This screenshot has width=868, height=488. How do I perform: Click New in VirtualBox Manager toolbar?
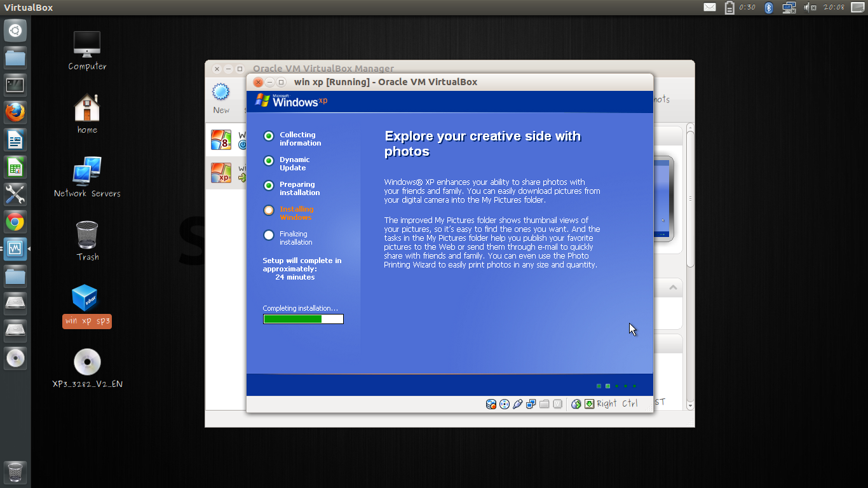221,98
